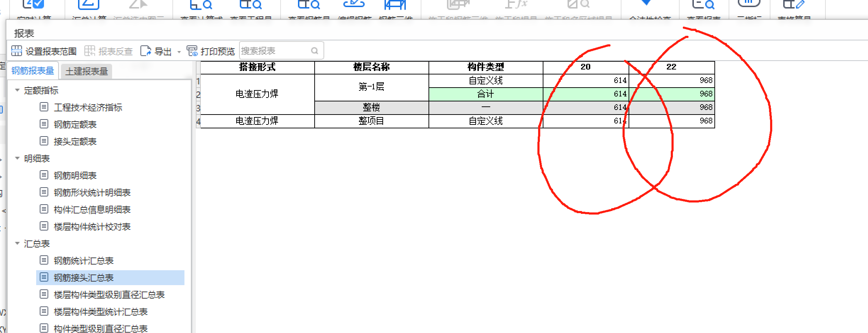Click the 云指标 toolbar icon
Image resolution: width=868 pixels, height=333 pixels.
click(x=749, y=4)
